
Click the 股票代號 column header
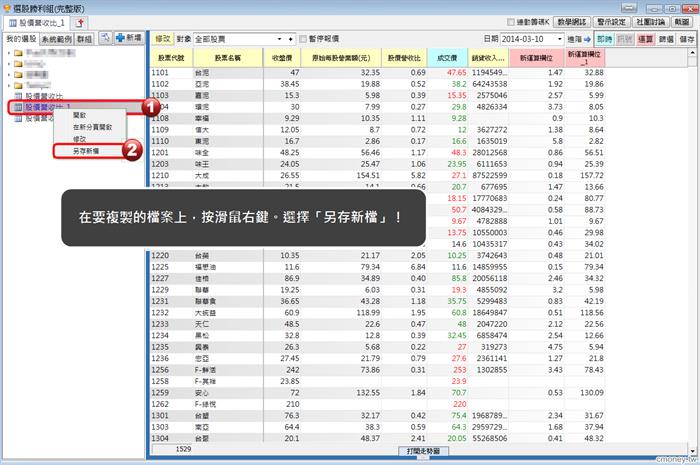tap(171, 58)
